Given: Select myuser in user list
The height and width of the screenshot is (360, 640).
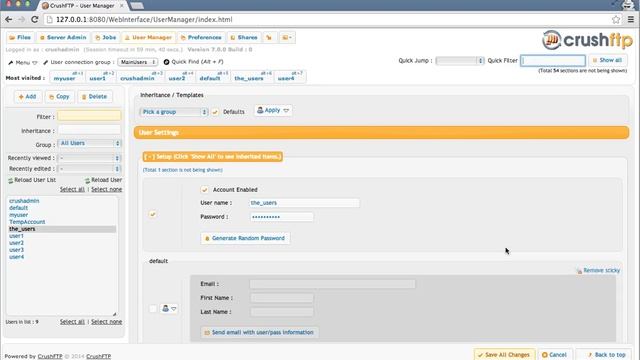Looking at the screenshot, I should point(18,215).
